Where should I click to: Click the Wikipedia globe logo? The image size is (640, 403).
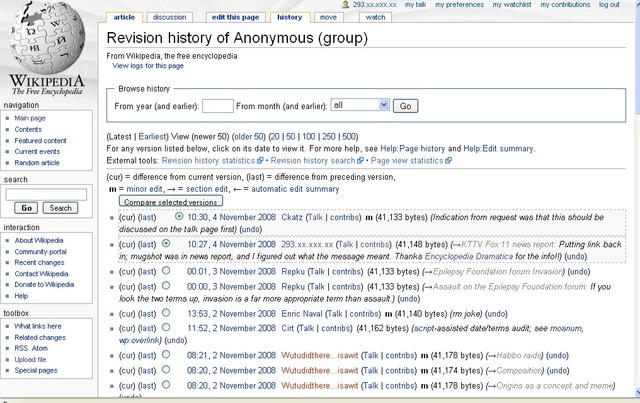click(x=49, y=42)
